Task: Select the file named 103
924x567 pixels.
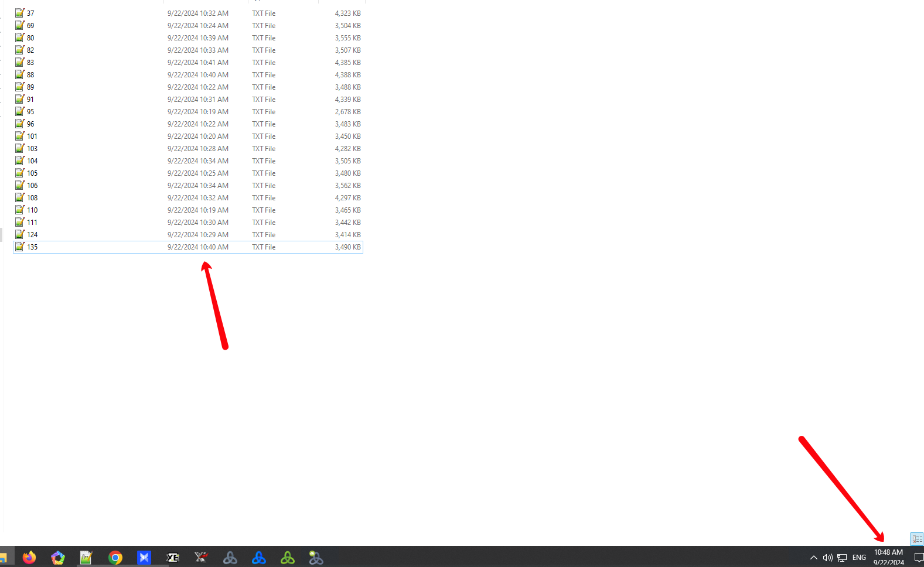Action: (x=32, y=149)
